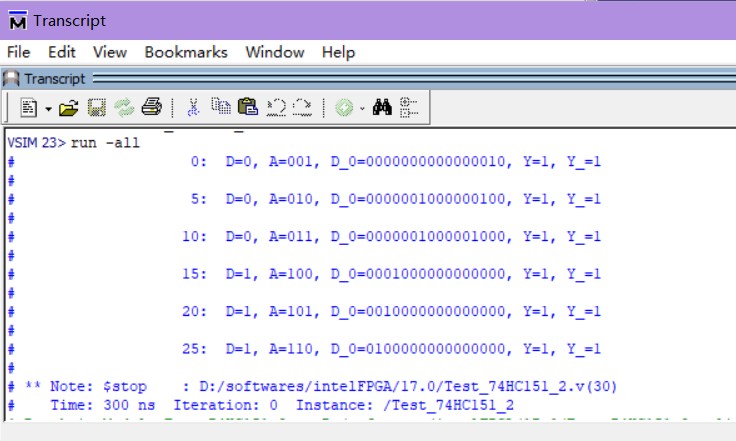Screen dimensions: 736x441
Task: Open the New file dropdown arrow
Action: [x=48, y=109]
